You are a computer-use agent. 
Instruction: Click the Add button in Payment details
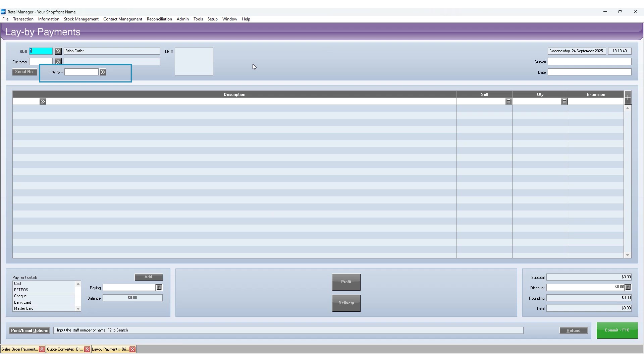click(x=149, y=277)
